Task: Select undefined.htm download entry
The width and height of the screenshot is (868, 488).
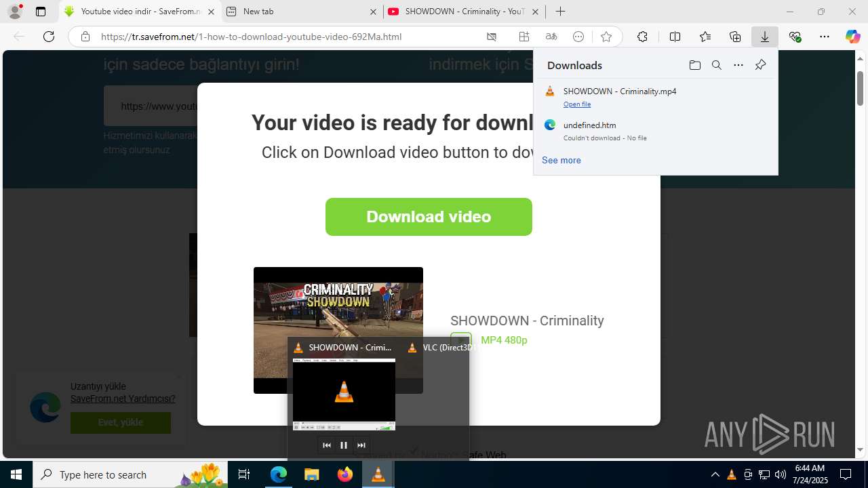Action: (x=656, y=131)
